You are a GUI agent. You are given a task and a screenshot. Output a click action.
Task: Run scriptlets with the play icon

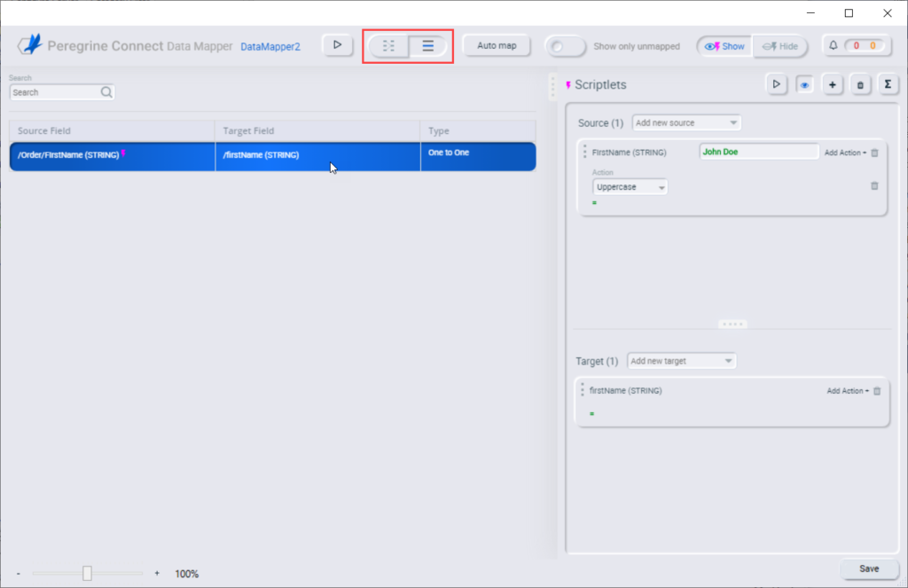[x=776, y=84]
